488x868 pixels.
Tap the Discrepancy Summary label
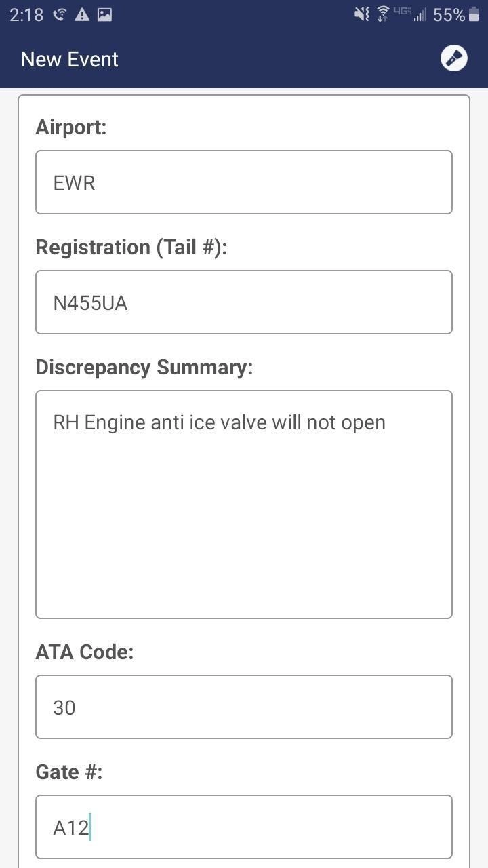coord(144,367)
